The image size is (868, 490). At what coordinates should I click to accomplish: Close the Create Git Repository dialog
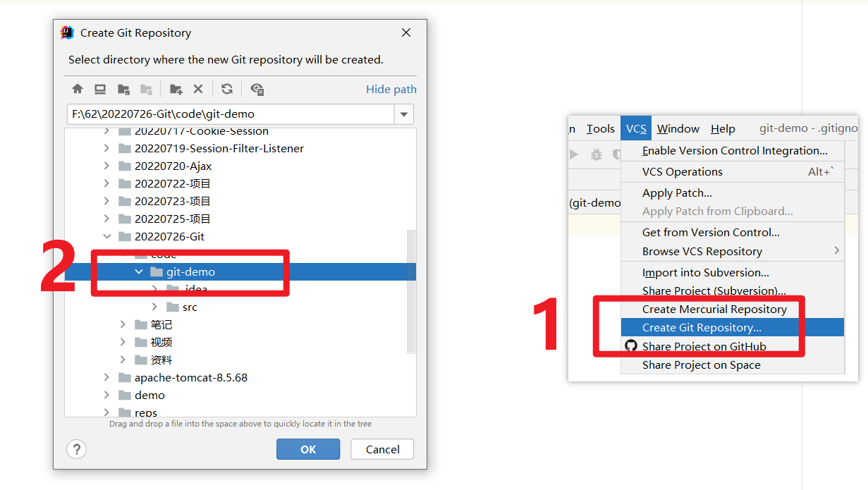click(406, 32)
